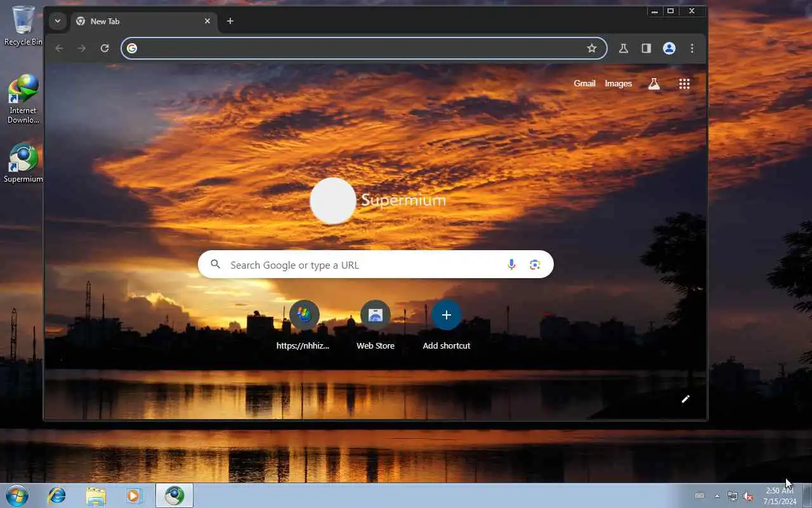The image size is (812, 508).
Task: Click Show desktop strip
Action: click(807, 496)
